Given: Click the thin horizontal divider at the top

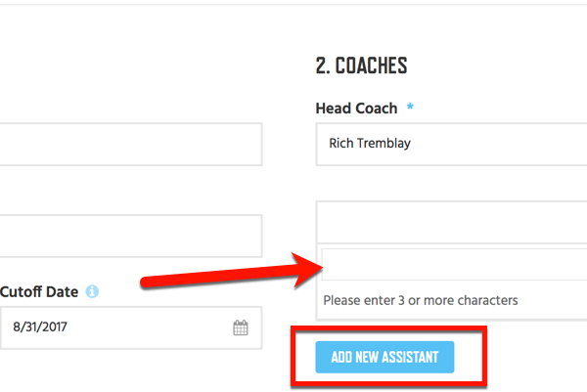Looking at the screenshot, I should pyautogui.click(x=293, y=5).
